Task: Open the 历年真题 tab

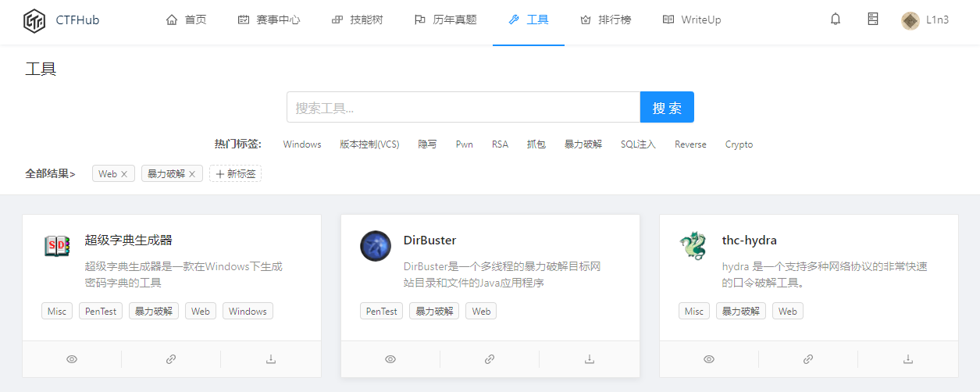Action: point(445,20)
